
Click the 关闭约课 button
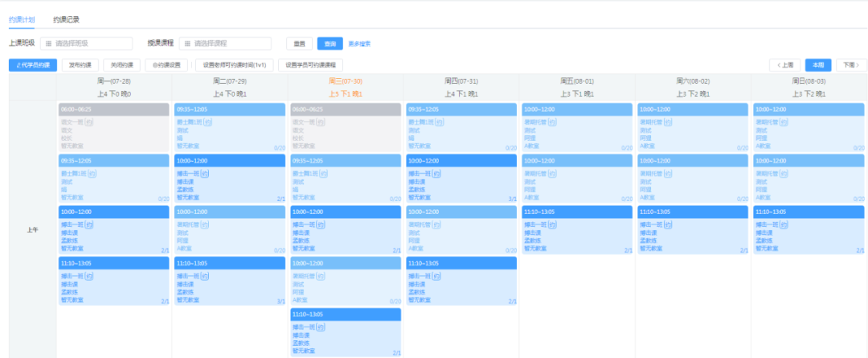click(122, 65)
